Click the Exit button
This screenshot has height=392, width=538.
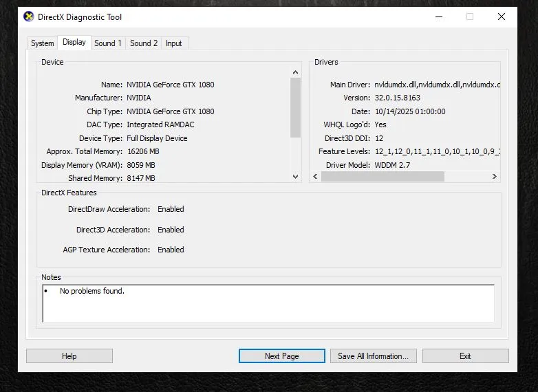[x=465, y=356]
